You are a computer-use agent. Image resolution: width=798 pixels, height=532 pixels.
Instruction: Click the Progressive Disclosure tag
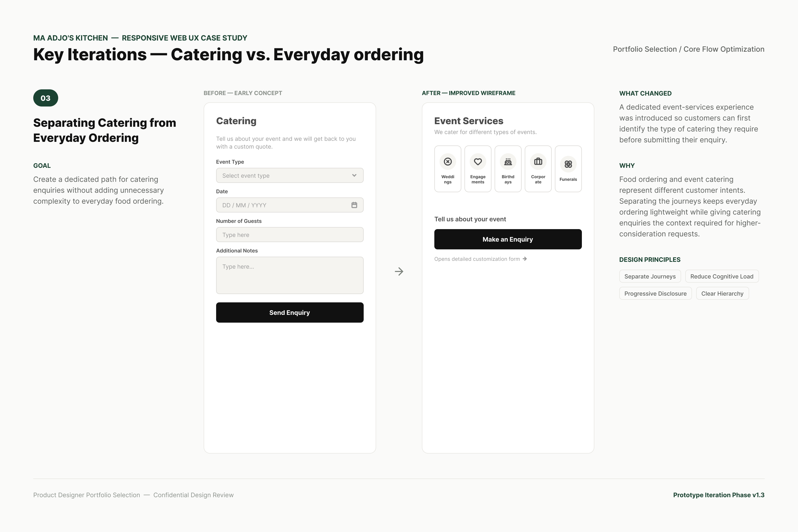[x=655, y=294]
